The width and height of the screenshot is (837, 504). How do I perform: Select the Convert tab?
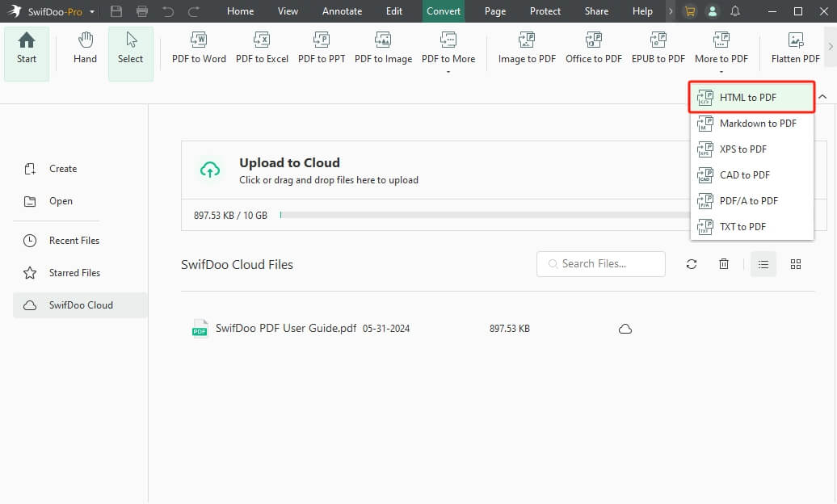444,11
